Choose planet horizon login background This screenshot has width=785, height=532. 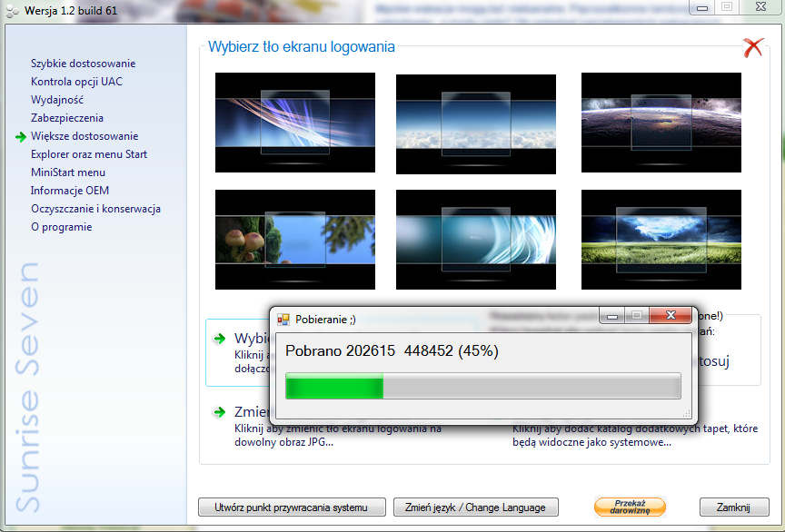point(661,123)
